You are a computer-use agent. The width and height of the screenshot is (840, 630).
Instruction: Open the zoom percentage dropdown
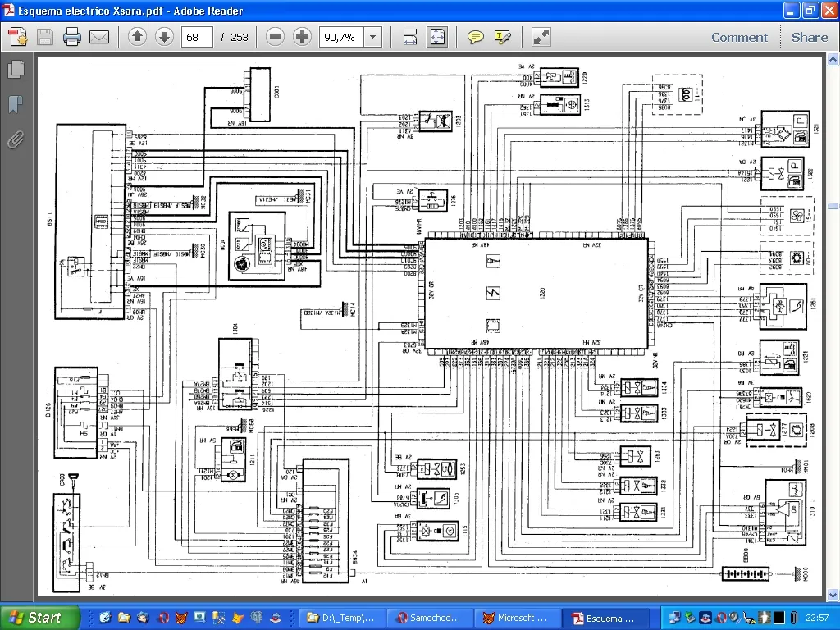(373, 37)
